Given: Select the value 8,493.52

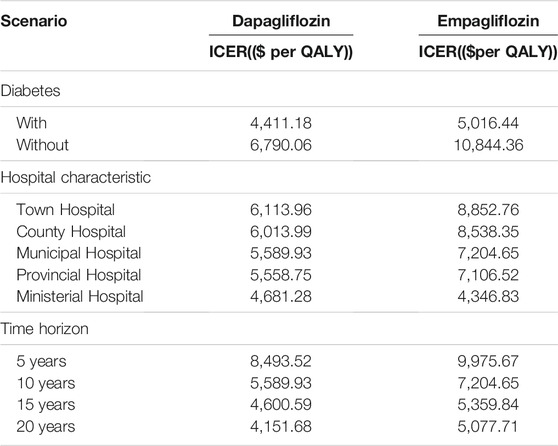Looking at the screenshot, I should (281, 361).
